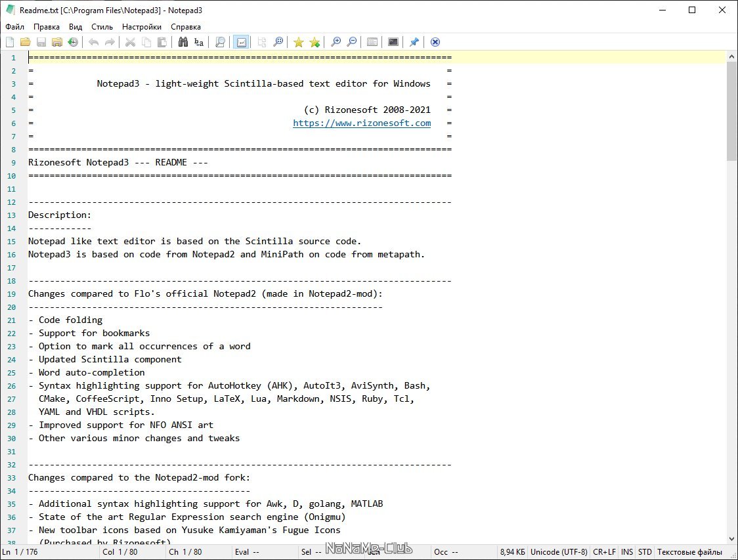Click the Add to favorites star-plus icon
This screenshot has height=560, width=738.
(x=315, y=42)
